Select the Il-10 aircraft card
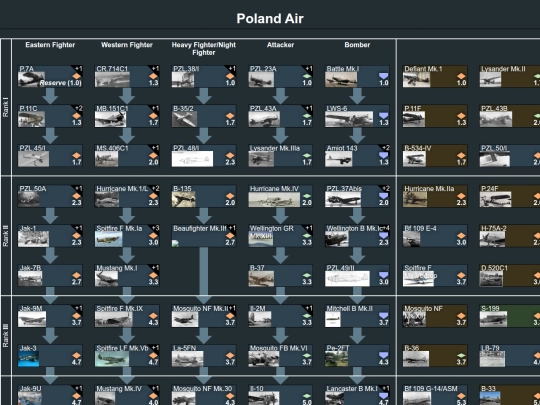 point(281,395)
